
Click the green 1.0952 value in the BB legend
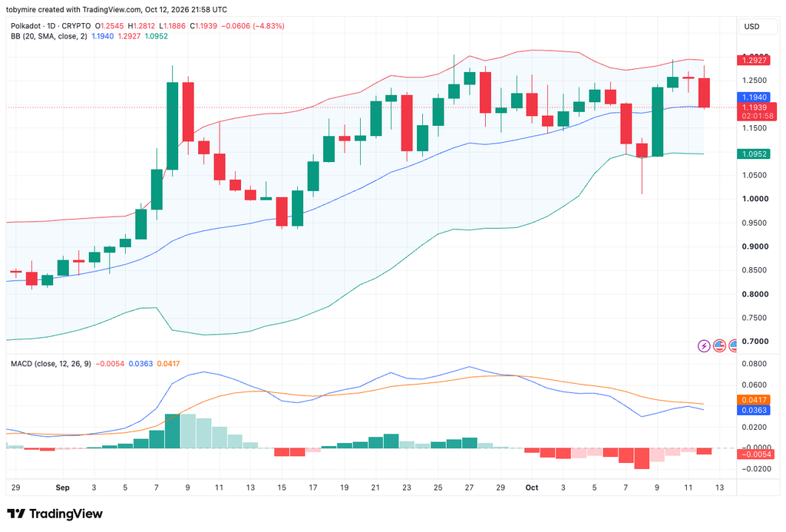click(x=157, y=36)
